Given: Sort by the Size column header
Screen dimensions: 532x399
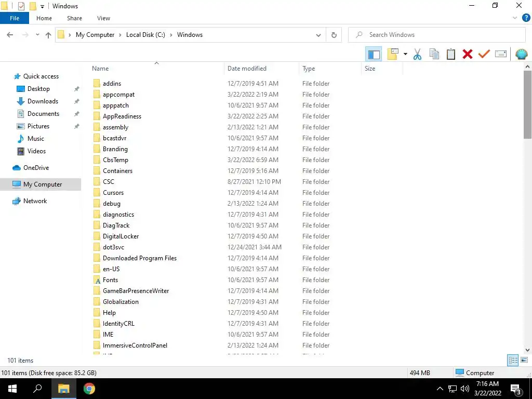Looking at the screenshot, I should tap(370, 69).
